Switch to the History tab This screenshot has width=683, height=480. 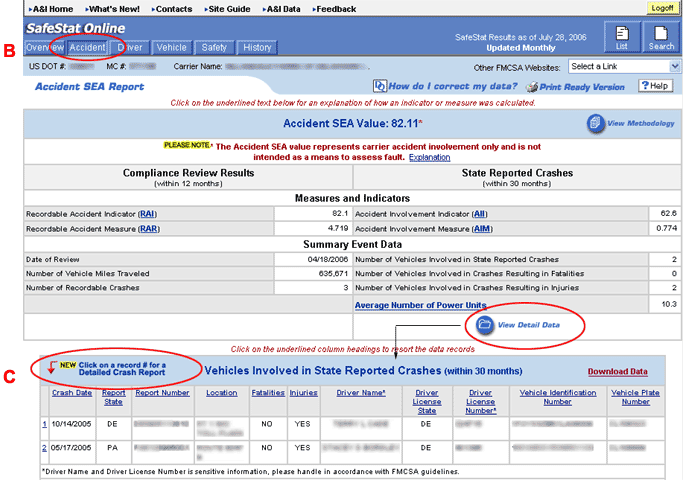(x=257, y=47)
